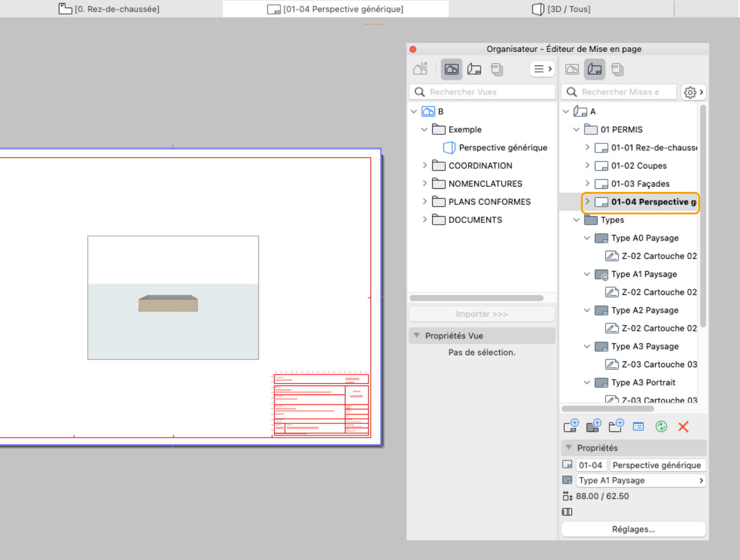Click the green Update icon
This screenshot has width=740, height=560.
661,427
